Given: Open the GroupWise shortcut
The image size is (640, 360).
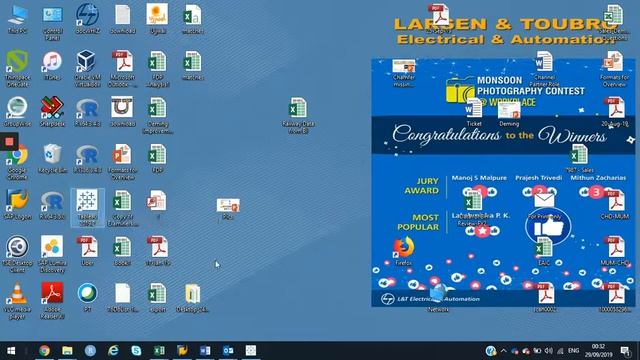Looking at the screenshot, I should point(17,112).
